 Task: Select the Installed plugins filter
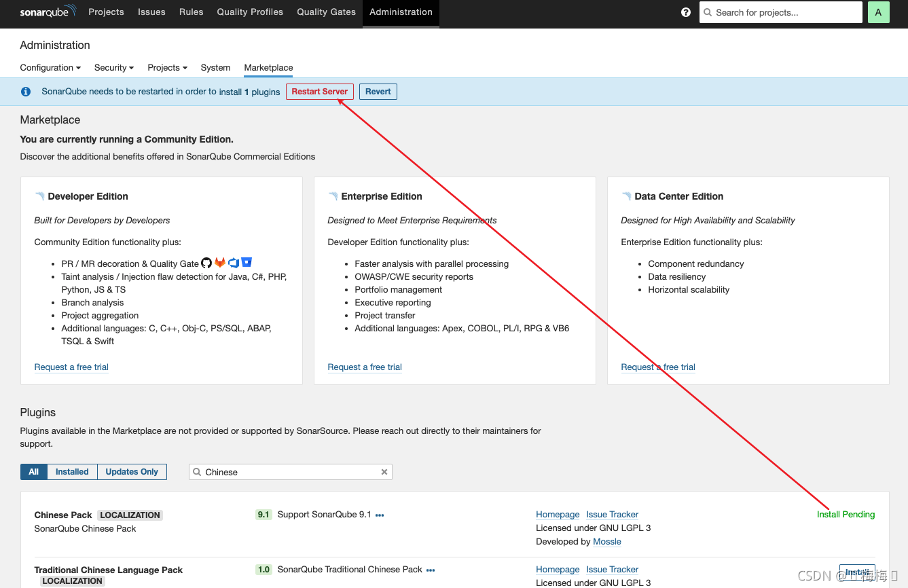coord(72,472)
